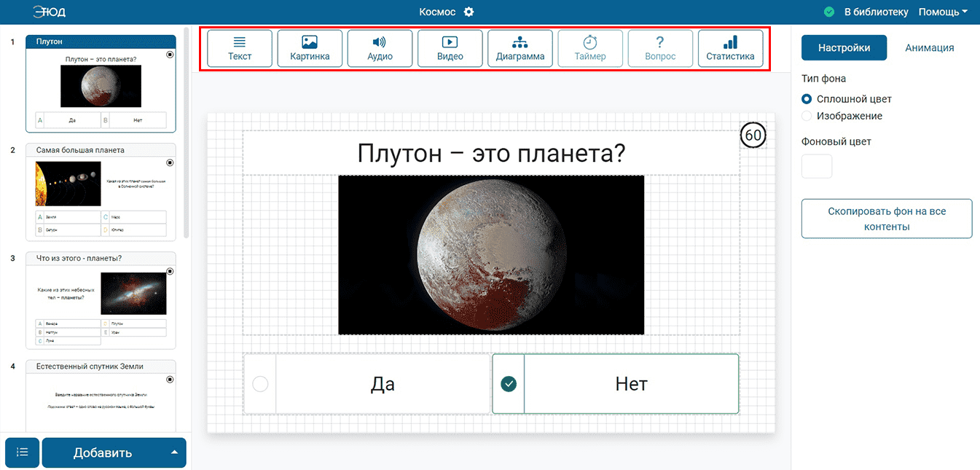Click the Космос presentation title
The image size is (980, 470).
click(x=437, y=12)
